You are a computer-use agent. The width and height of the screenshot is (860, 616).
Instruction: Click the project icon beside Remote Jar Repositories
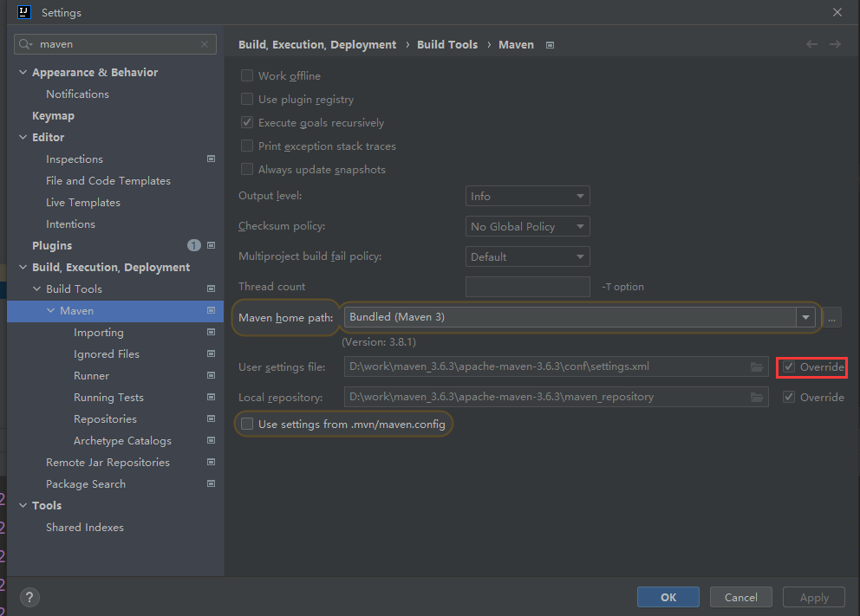[211, 462]
